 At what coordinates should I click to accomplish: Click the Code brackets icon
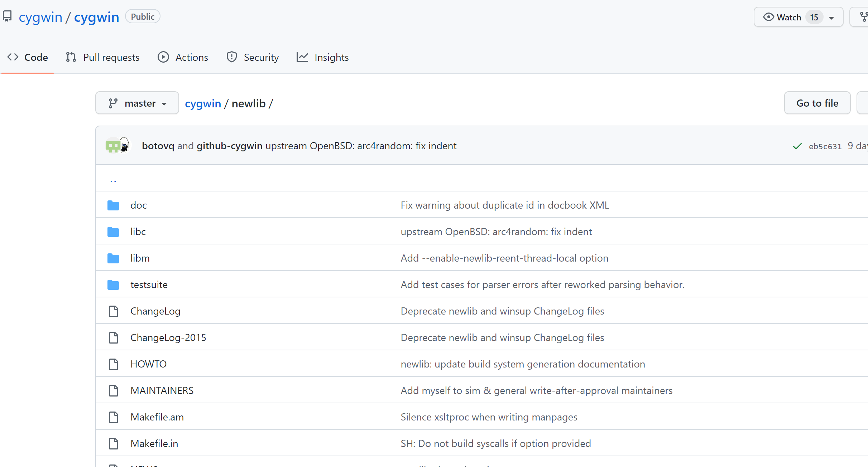[x=13, y=57]
